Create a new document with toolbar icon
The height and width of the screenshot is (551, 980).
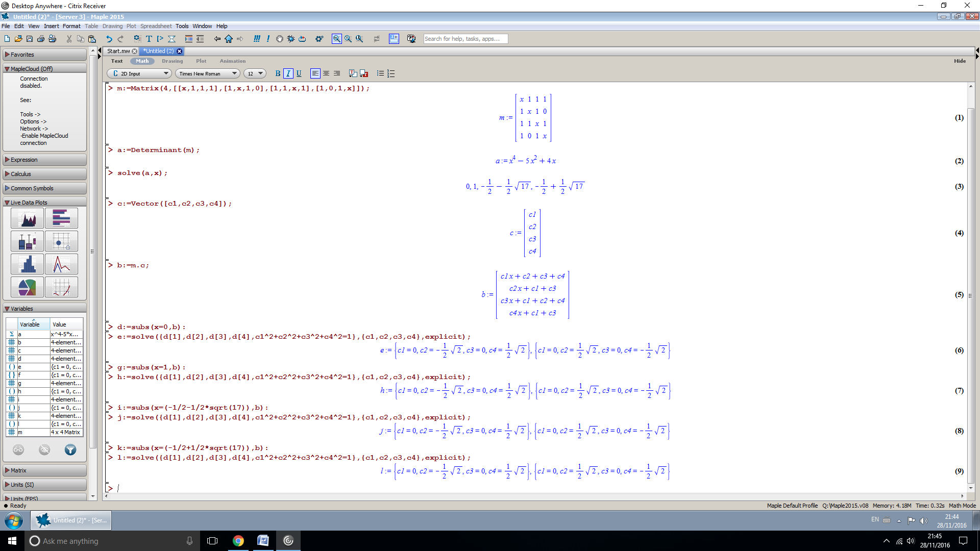(7, 39)
